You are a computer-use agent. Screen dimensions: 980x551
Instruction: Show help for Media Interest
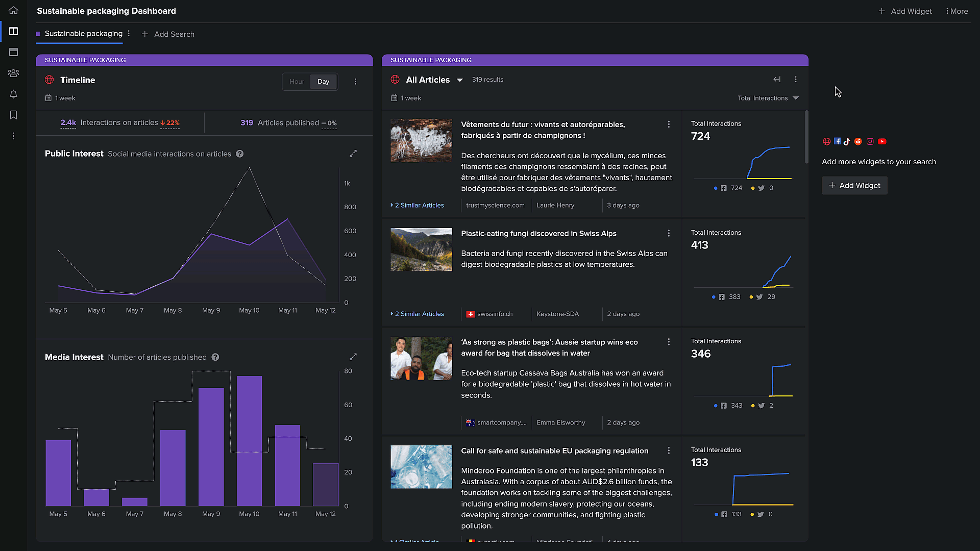coord(215,357)
